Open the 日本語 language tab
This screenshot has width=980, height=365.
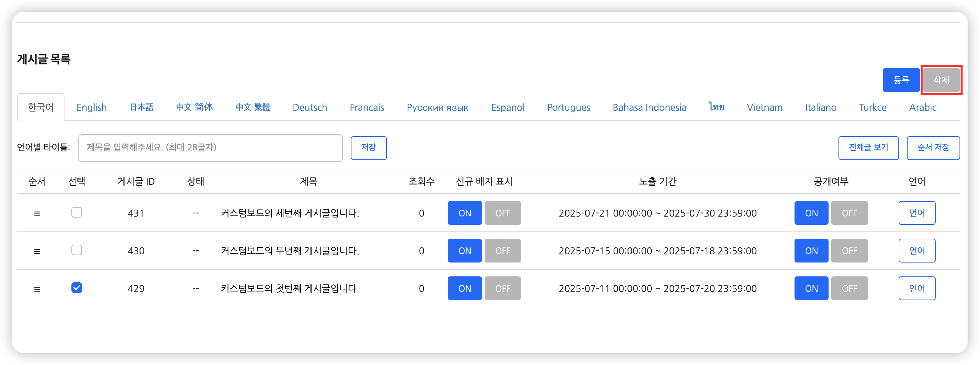point(141,108)
